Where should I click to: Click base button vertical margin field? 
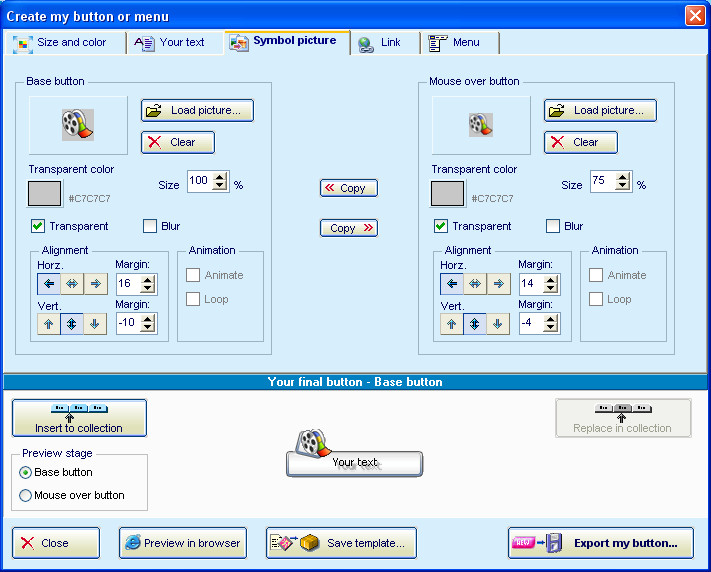pos(128,323)
